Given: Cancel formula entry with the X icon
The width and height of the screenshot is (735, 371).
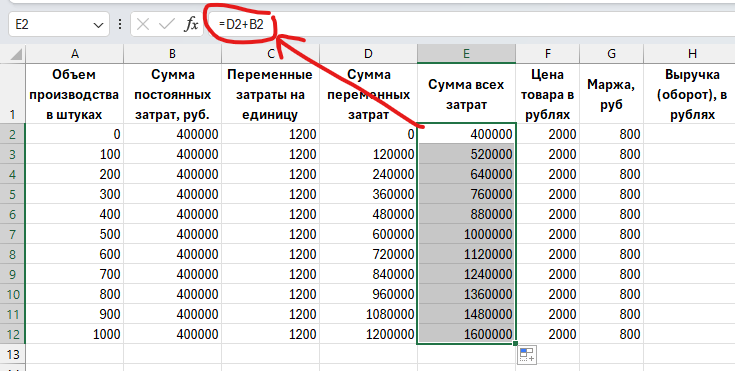Looking at the screenshot, I should [x=143, y=24].
